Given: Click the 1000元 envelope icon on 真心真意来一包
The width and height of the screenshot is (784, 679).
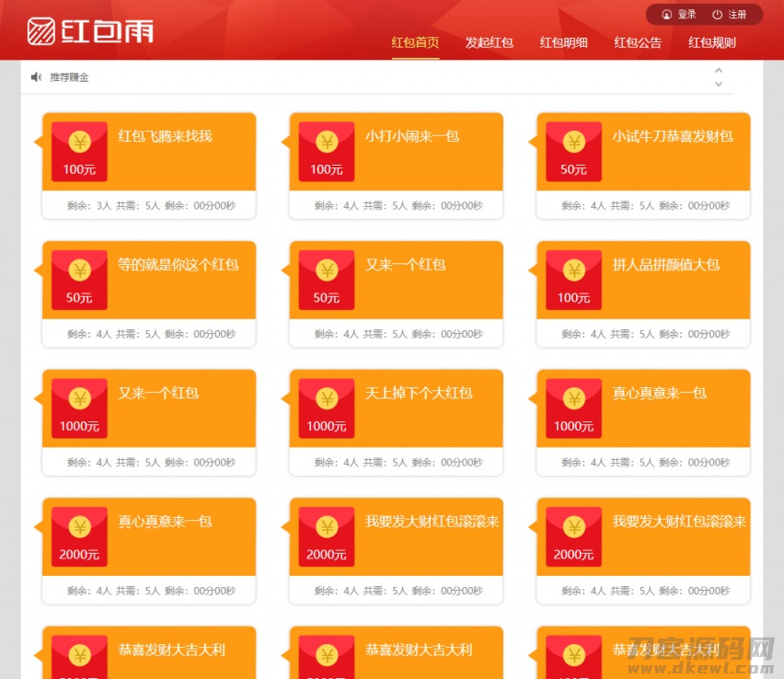Looking at the screenshot, I should click(573, 409).
